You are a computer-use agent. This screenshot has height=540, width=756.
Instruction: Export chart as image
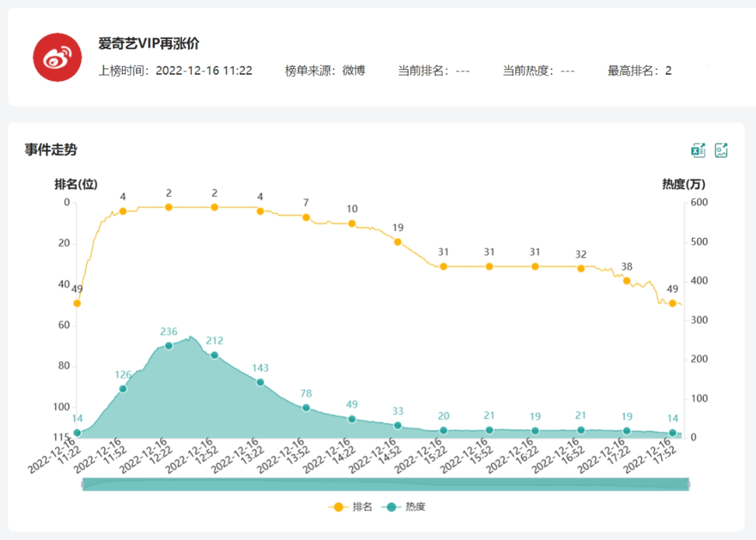click(x=721, y=151)
